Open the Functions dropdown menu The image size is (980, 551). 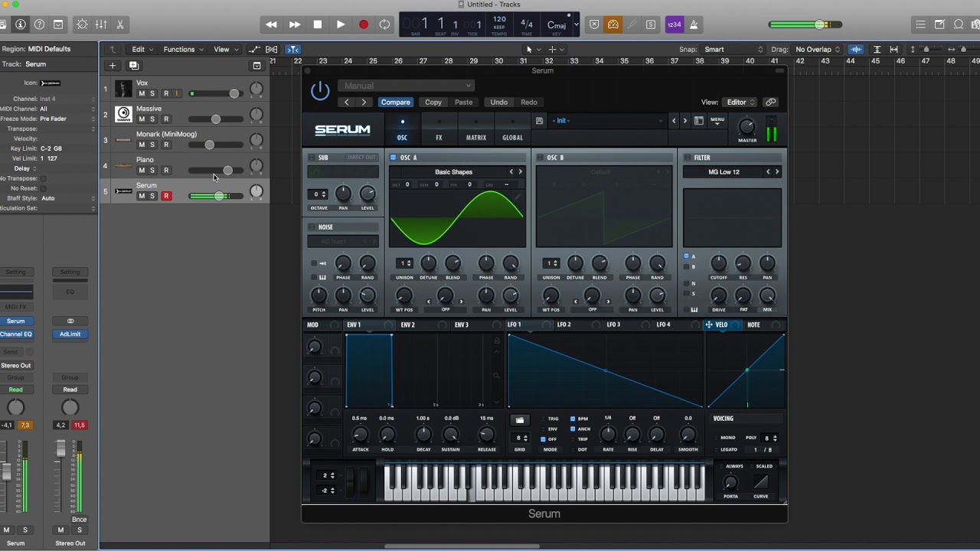(183, 50)
